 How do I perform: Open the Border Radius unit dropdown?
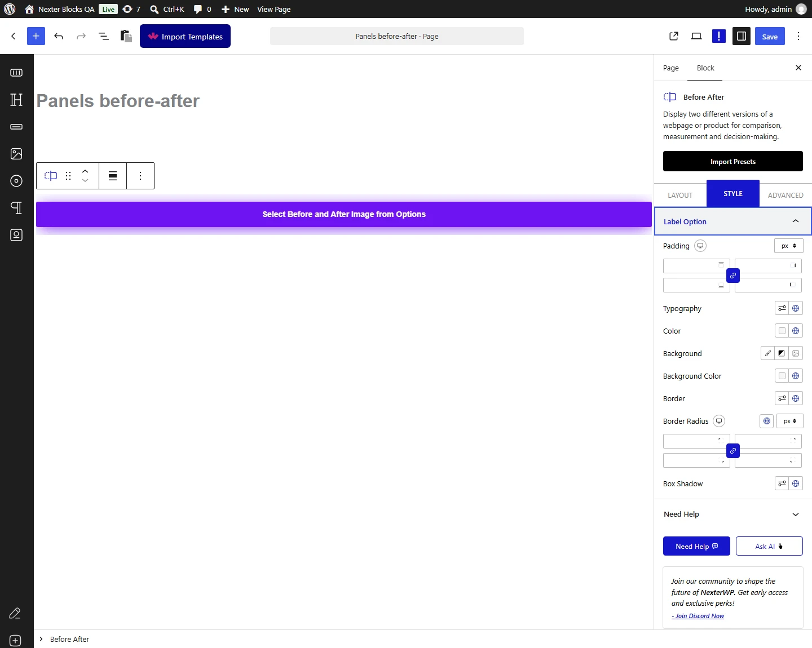pos(790,421)
